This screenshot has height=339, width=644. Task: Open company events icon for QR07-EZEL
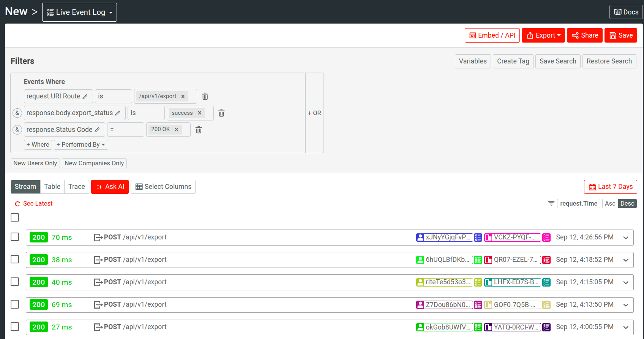click(x=546, y=260)
